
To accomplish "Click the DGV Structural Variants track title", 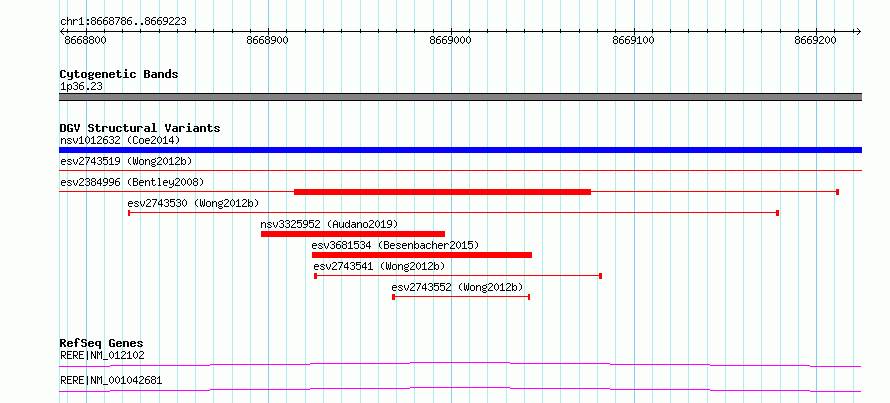I will [x=140, y=128].
